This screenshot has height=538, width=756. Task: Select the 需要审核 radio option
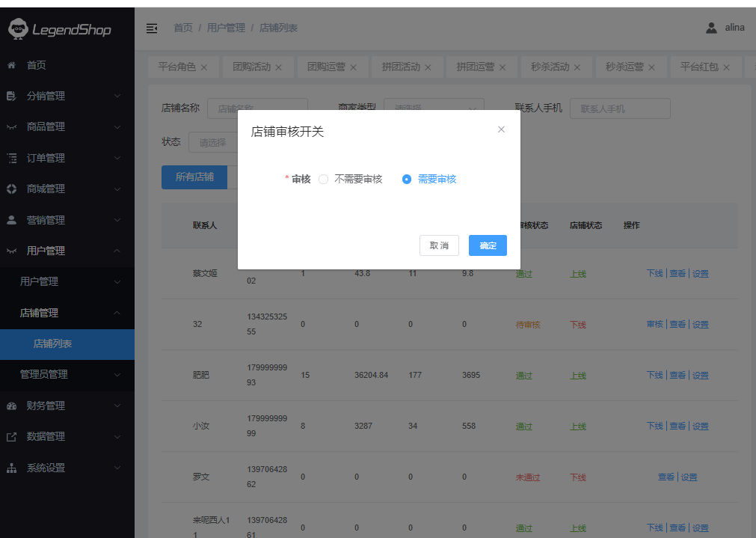point(407,180)
